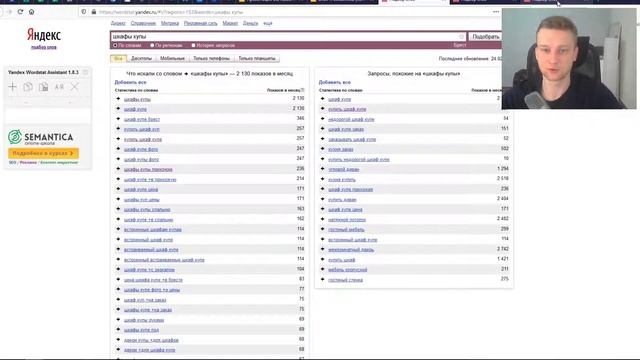This screenshot has width=640, height=360.
Task: Add «гостиная стенка» with its plus icon
Action: pyautogui.click(x=322, y=280)
